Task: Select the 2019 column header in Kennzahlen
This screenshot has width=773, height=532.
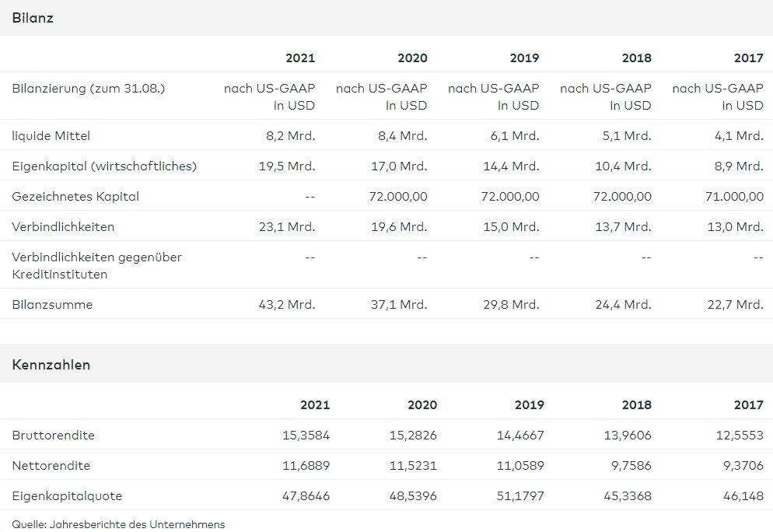Action: click(x=529, y=404)
